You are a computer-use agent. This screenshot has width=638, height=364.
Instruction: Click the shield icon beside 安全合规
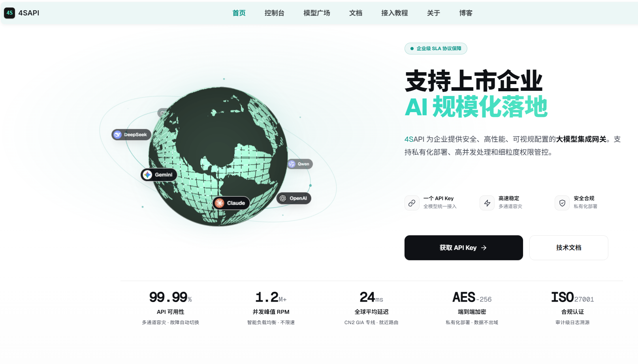pyautogui.click(x=562, y=203)
